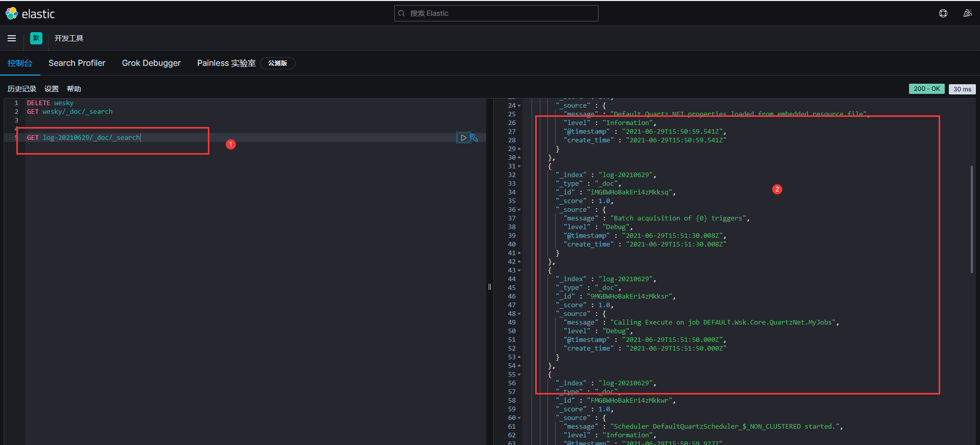
Task: Click the output panel vertical scrollbar
Action: coord(971,219)
